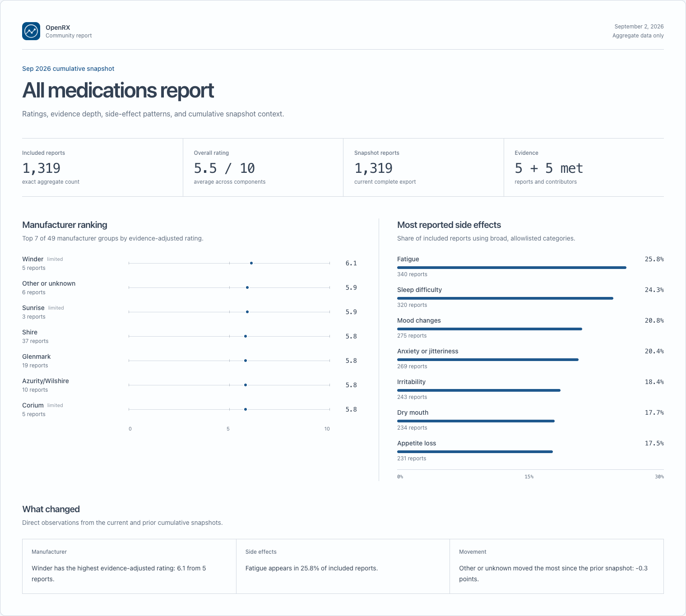
Task: Click the Sunrise manufacturer label
Action: (x=33, y=308)
